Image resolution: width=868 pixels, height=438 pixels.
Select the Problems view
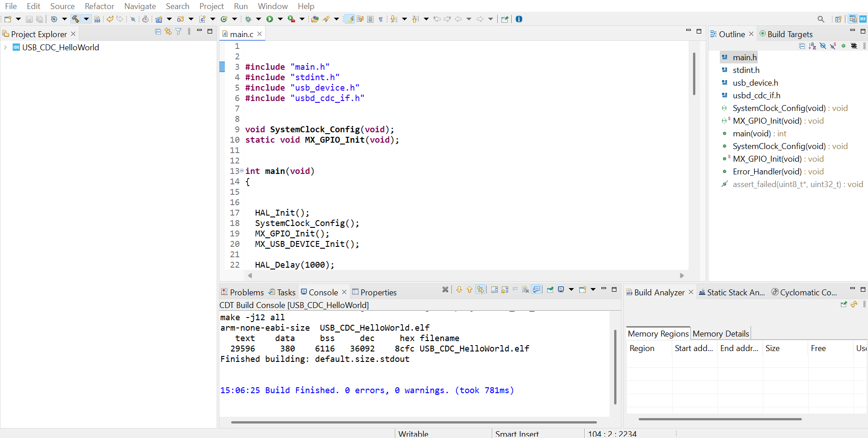(246, 292)
